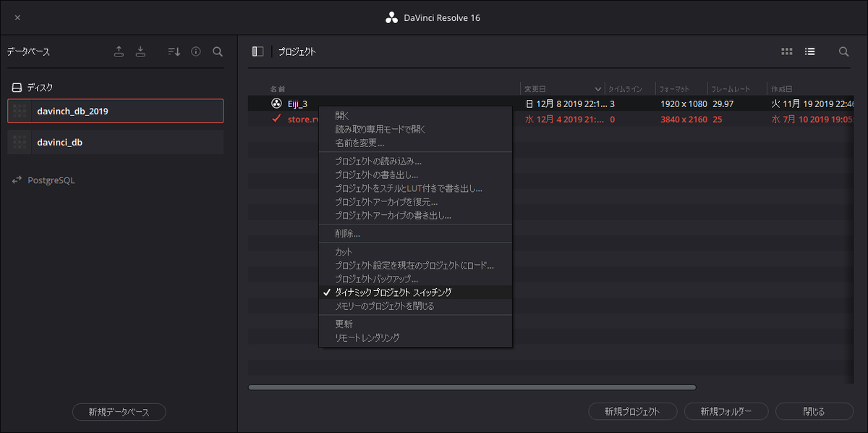This screenshot has height=433, width=868.
Task: Click the database search magnifier icon
Action: click(x=218, y=51)
